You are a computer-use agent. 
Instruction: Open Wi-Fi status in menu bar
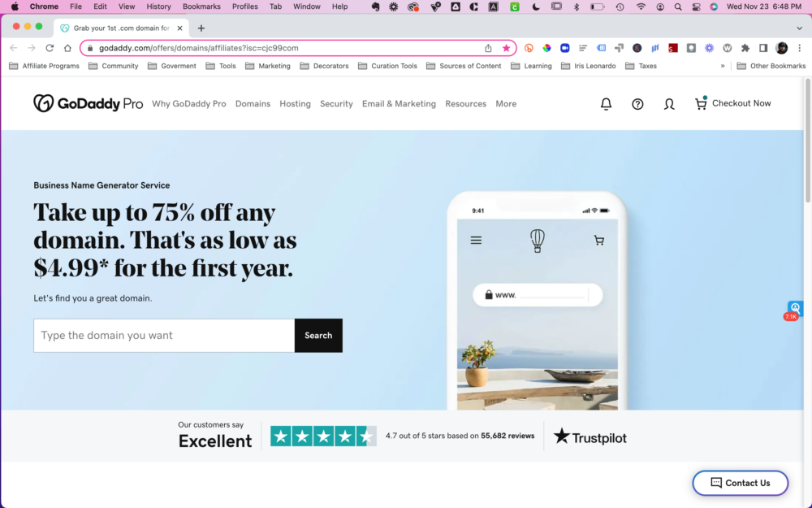tap(641, 7)
